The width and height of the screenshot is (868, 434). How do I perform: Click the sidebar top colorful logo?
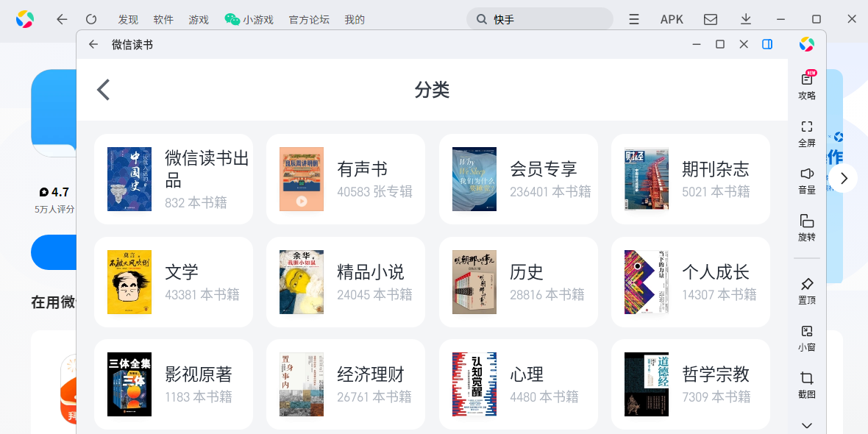tap(807, 44)
